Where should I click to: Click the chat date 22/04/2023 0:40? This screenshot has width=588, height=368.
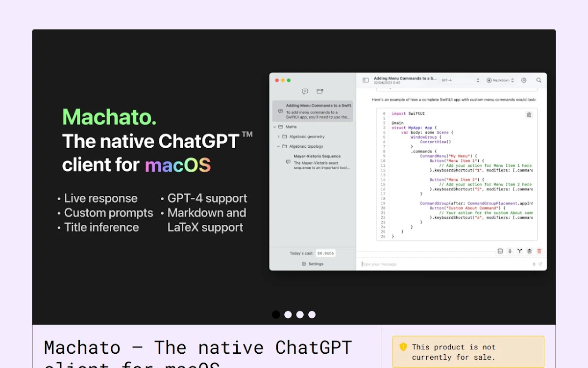pos(387,83)
